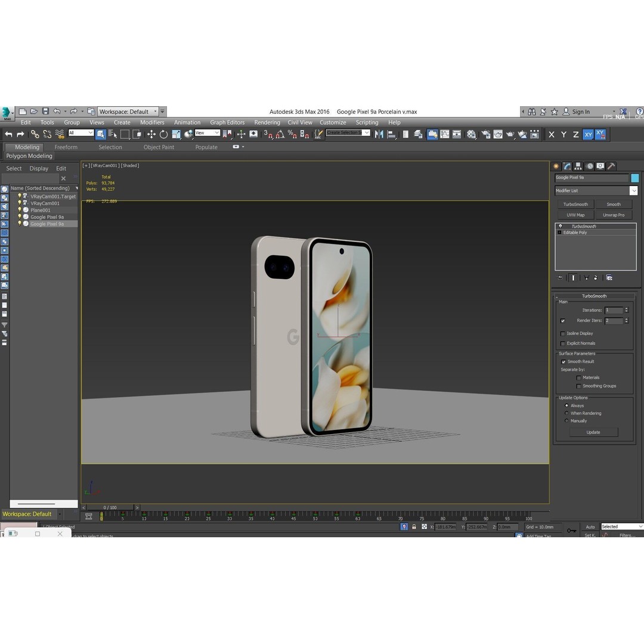Collapse the TurboSmooth rollout header
Viewport: 644px width, 644px height.
point(594,296)
